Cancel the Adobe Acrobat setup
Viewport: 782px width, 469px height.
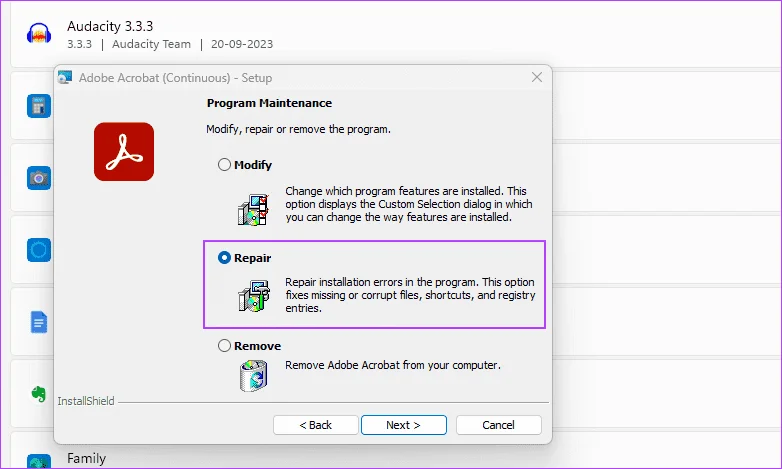(x=498, y=425)
